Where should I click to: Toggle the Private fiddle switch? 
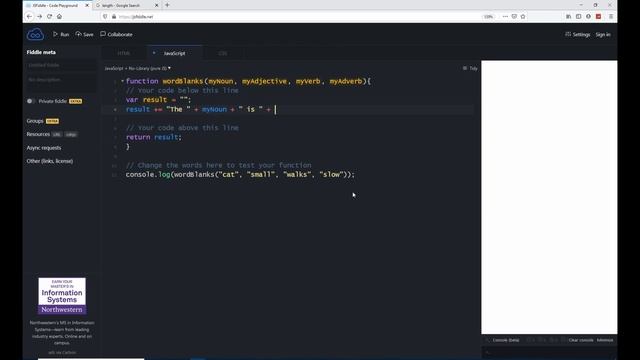click(31, 101)
